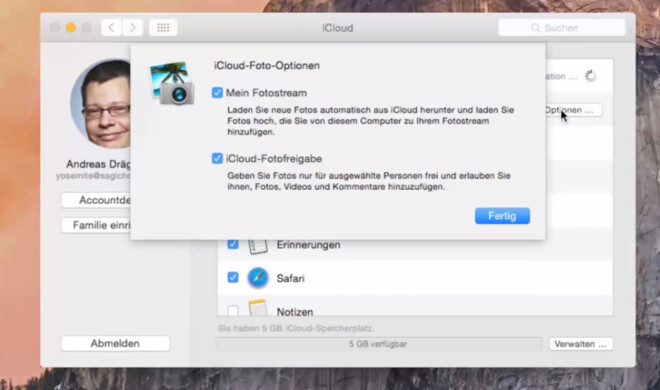The width and height of the screenshot is (660, 390).
Task: Click the Familie einrichten button
Action: click(96, 225)
